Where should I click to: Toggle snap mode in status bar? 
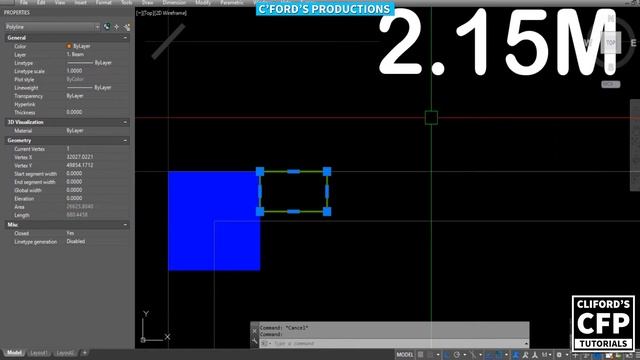(x=429, y=355)
